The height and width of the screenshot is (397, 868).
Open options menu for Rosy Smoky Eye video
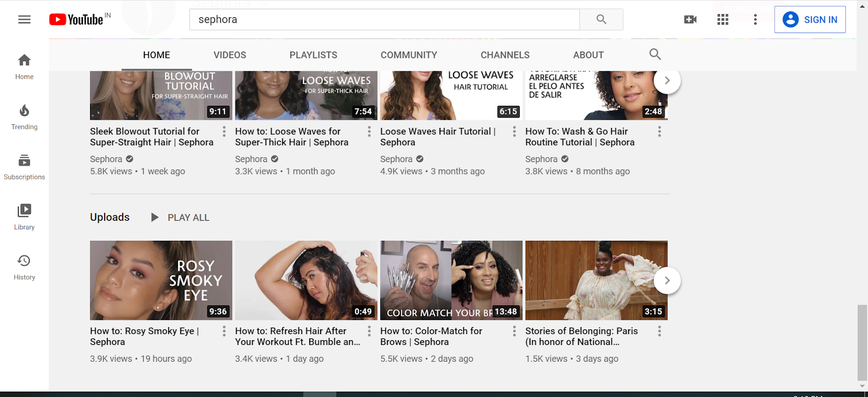click(224, 331)
